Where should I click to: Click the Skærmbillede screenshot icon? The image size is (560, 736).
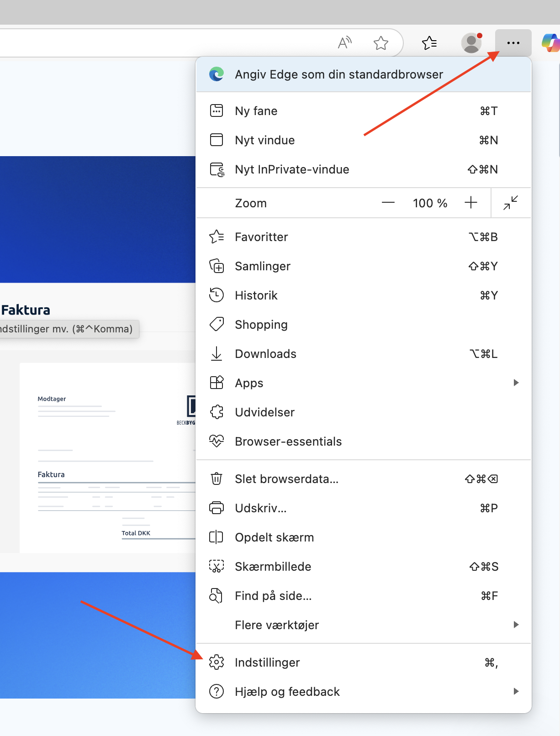tap(217, 566)
